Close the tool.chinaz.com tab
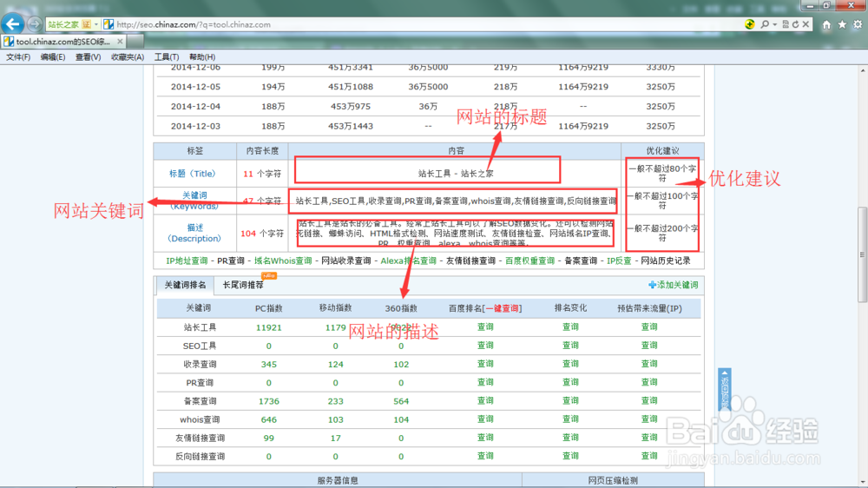 pos(120,42)
